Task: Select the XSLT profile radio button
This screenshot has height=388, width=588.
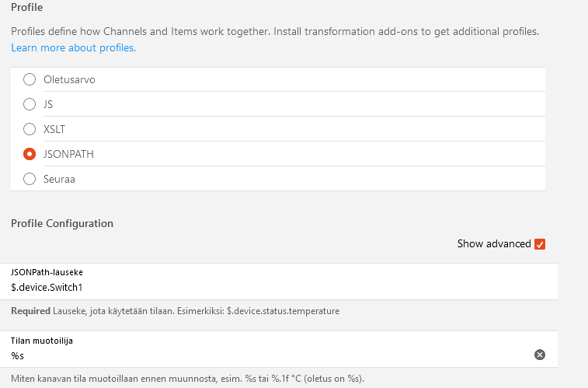Action: (30, 129)
